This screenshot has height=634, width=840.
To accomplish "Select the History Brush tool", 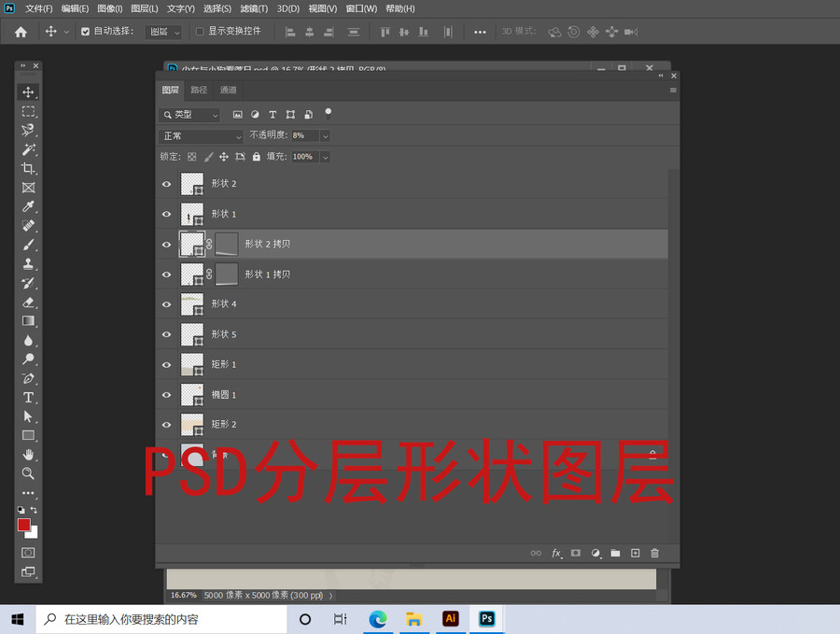I will point(28,283).
